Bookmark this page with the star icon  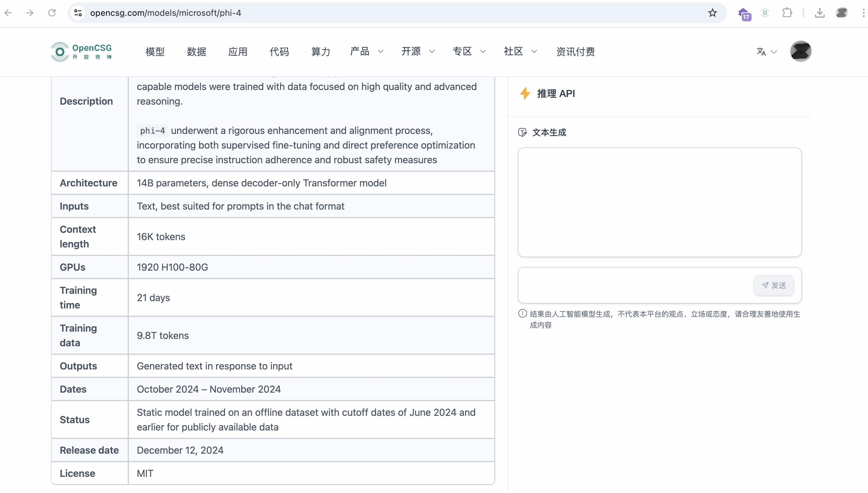pos(712,13)
